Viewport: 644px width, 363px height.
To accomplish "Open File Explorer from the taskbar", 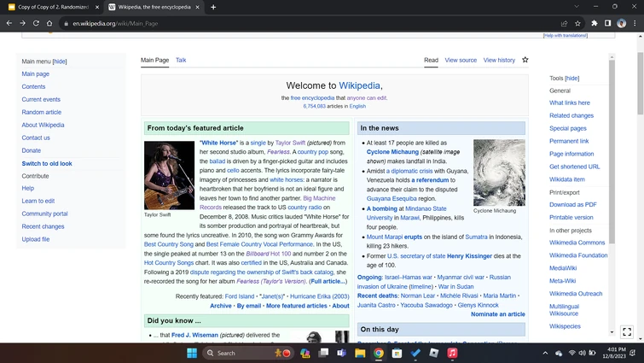I will click(x=360, y=353).
